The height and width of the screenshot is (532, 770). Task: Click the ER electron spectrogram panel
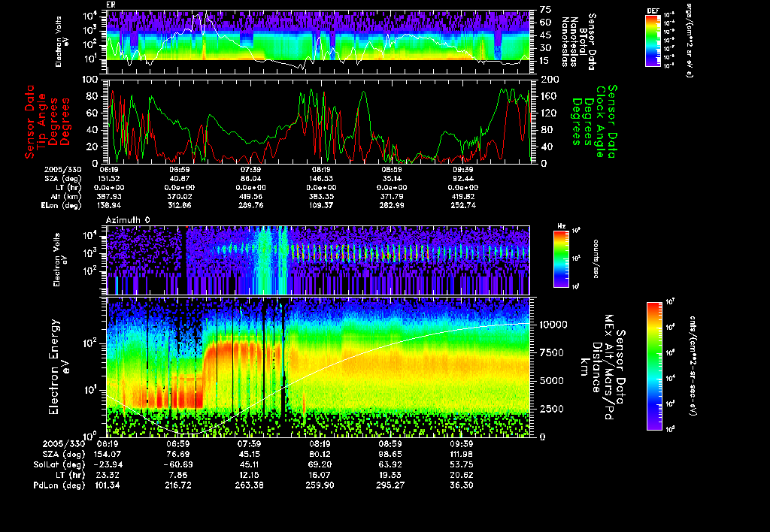point(318,42)
